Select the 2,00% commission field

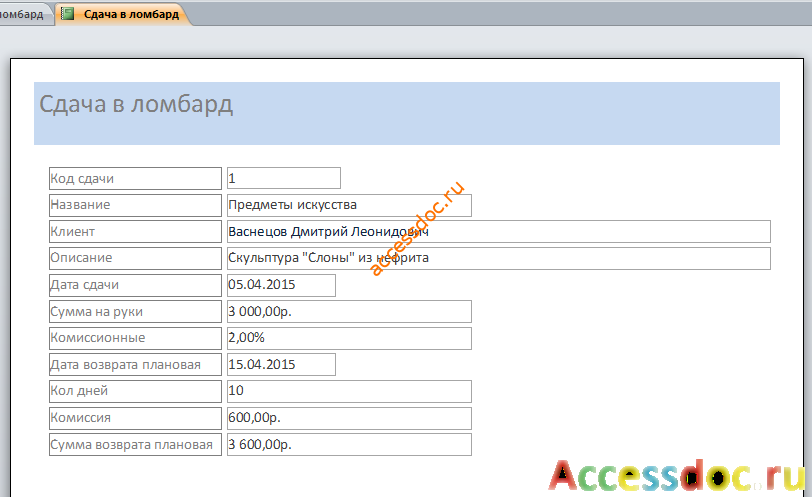tap(350, 338)
